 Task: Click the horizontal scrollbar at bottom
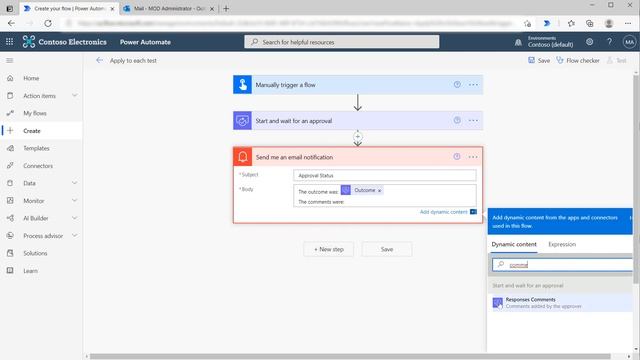[350, 356]
